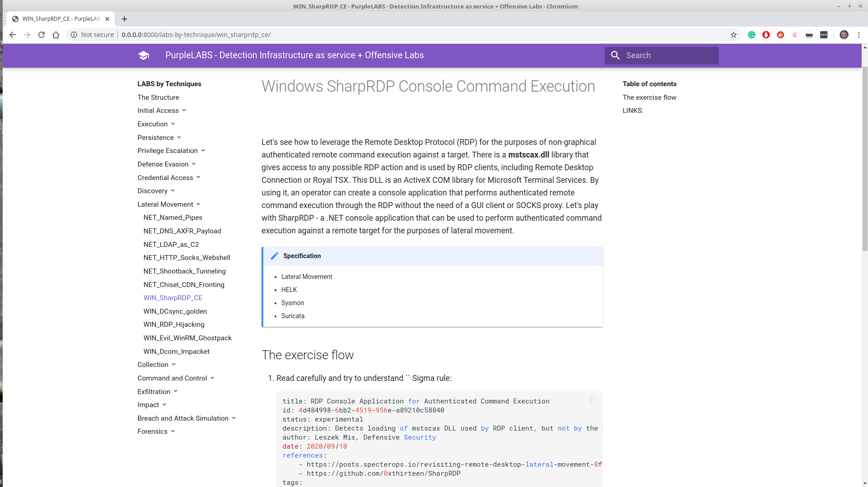Copy the Sigma rule code to clipboard
Viewport: 868px width, 487px height.
pos(593,400)
